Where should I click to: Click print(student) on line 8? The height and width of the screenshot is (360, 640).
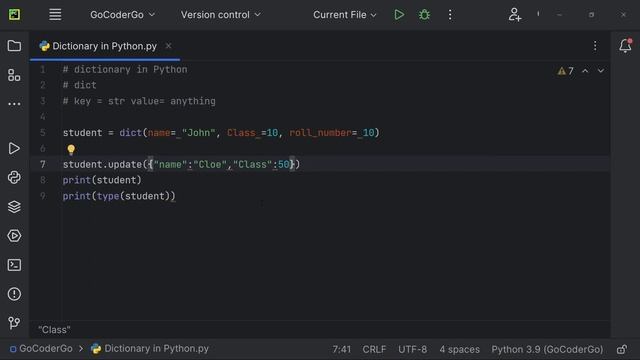pyautogui.click(x=102, y=180)
